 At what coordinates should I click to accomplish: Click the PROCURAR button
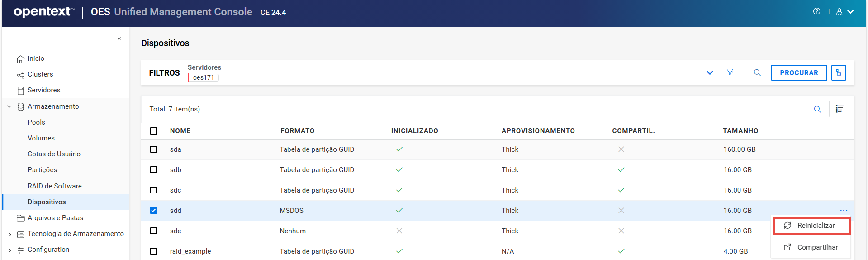pos(799,72)
